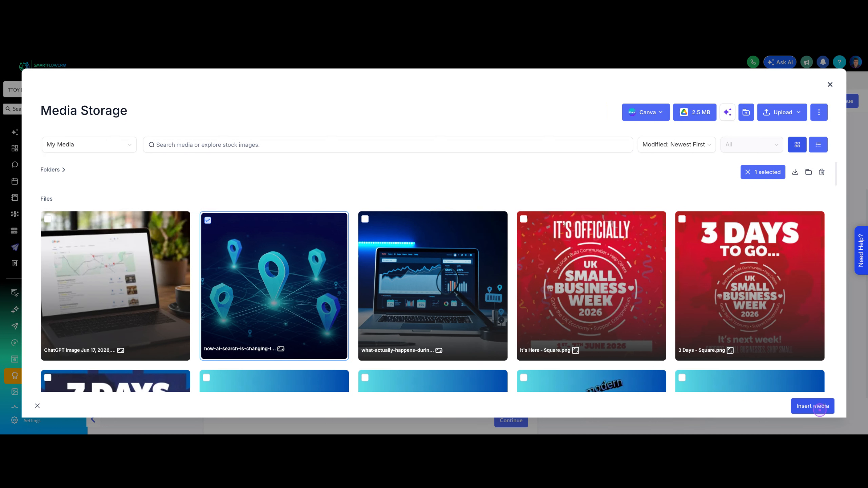This screenshot has height=488, width=868.
Task: Click the 3 Days To Go thumbnail
Action: [750, 286]
